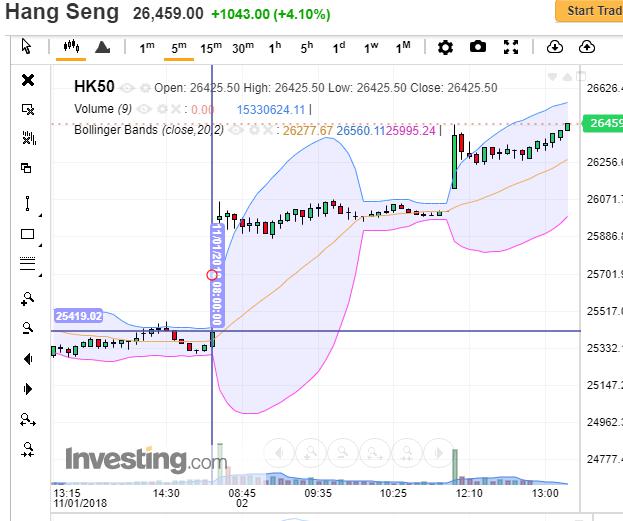Click the Hang Seng title
Viewport: 623px width, 521px height.
coord(62,12)
